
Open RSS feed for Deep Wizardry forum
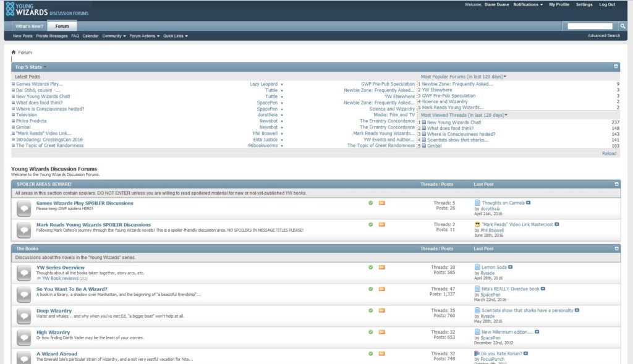coord(381,310)
